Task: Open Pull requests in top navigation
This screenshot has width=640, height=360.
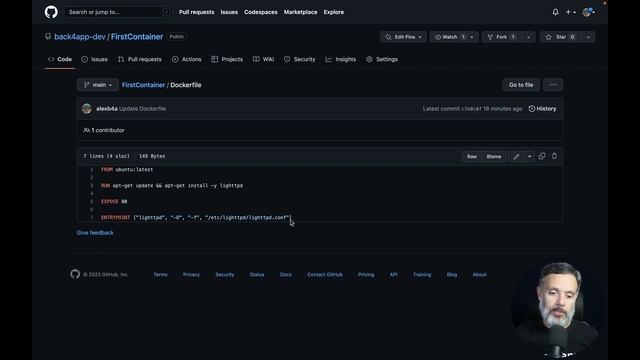Action: tap(196, 12)
